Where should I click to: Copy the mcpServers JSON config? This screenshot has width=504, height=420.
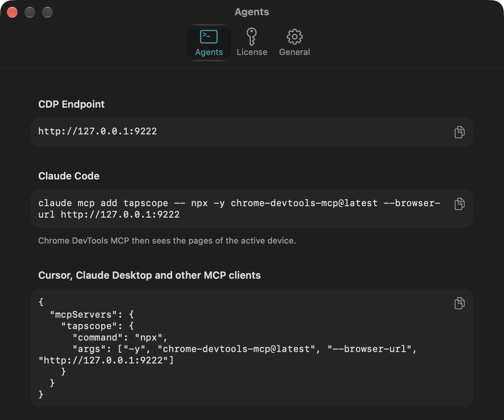point(459,303)
